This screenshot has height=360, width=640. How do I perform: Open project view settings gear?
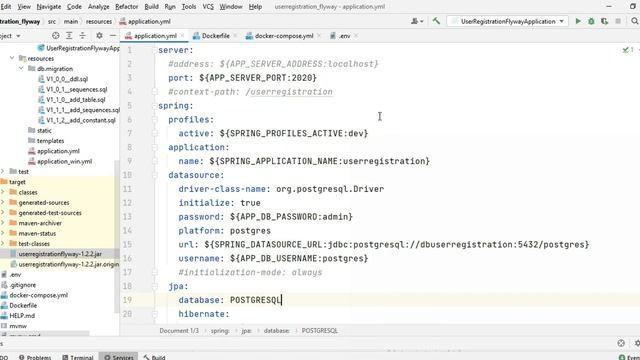click(99, 36)
